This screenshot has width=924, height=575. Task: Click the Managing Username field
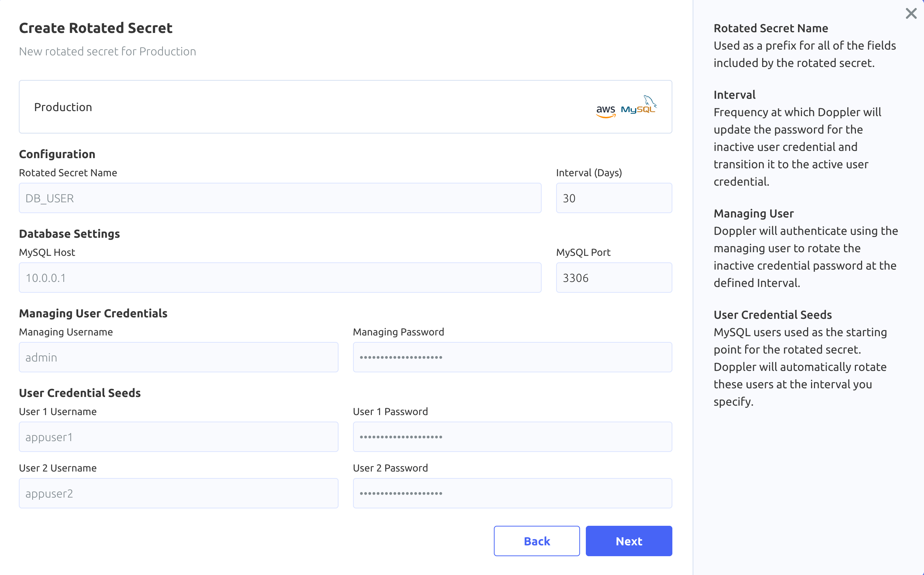pos(178,357)
